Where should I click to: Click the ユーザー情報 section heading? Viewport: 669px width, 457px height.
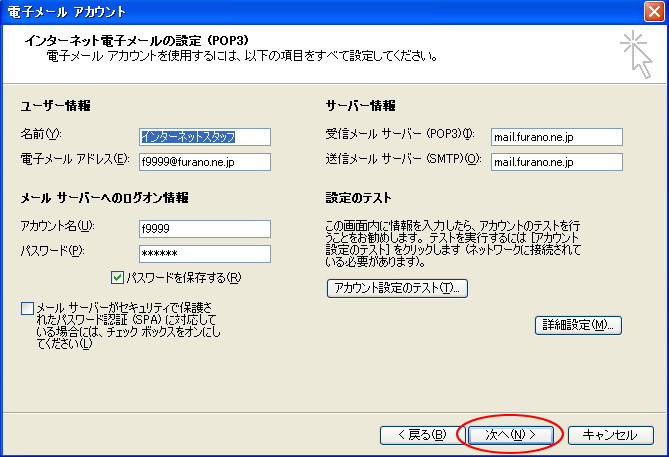pyautogui.click(x=55, y=105)
